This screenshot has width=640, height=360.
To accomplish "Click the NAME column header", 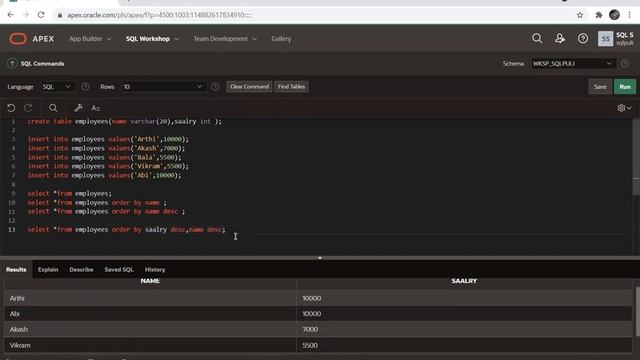I will [150, 281].
